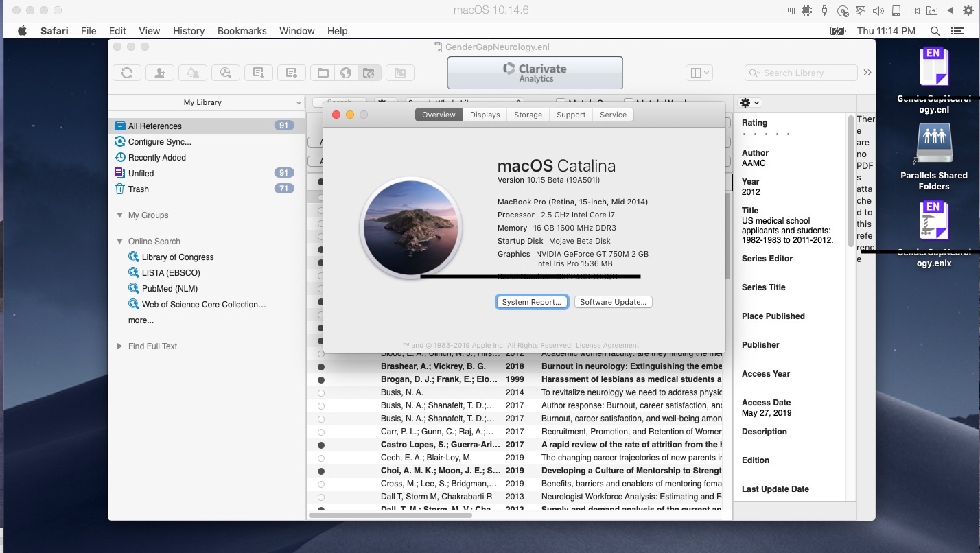980x553 pixels.
Task: Open the reference panel gear dropdown
Action: tap(749, 102)
